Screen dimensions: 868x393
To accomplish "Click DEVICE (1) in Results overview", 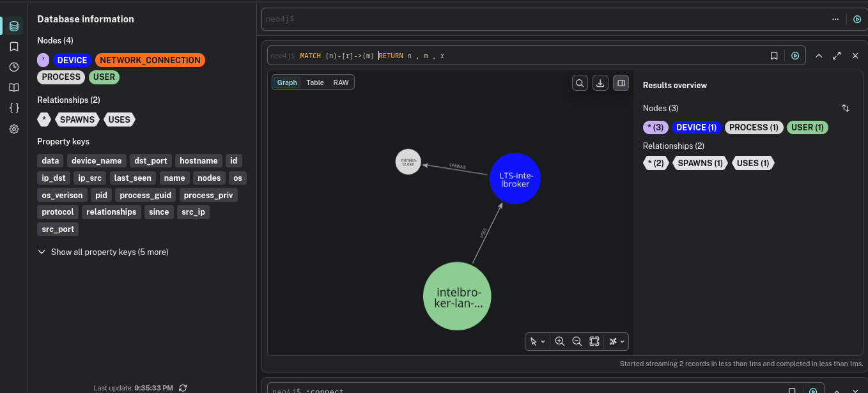I will (x=697, y=127).
